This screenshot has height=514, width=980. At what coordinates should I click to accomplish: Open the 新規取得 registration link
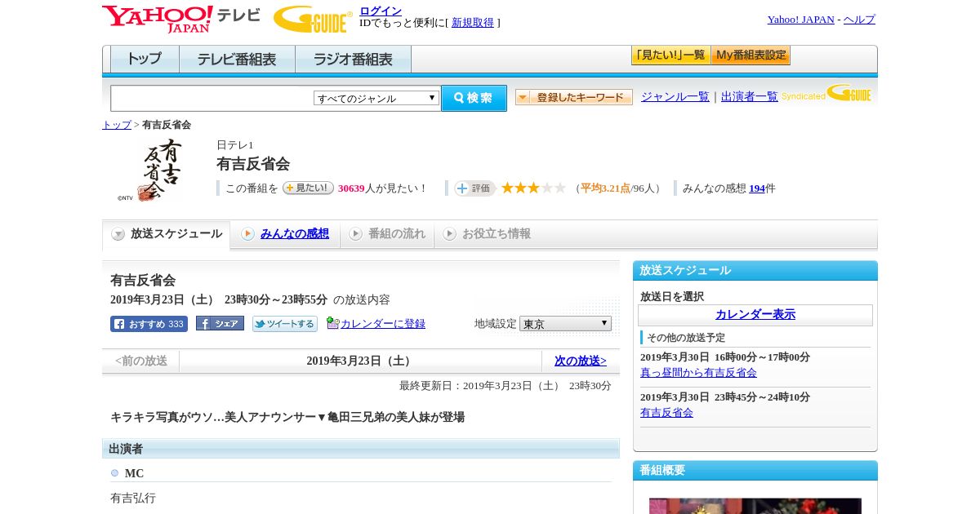click(x=473, y=23)
